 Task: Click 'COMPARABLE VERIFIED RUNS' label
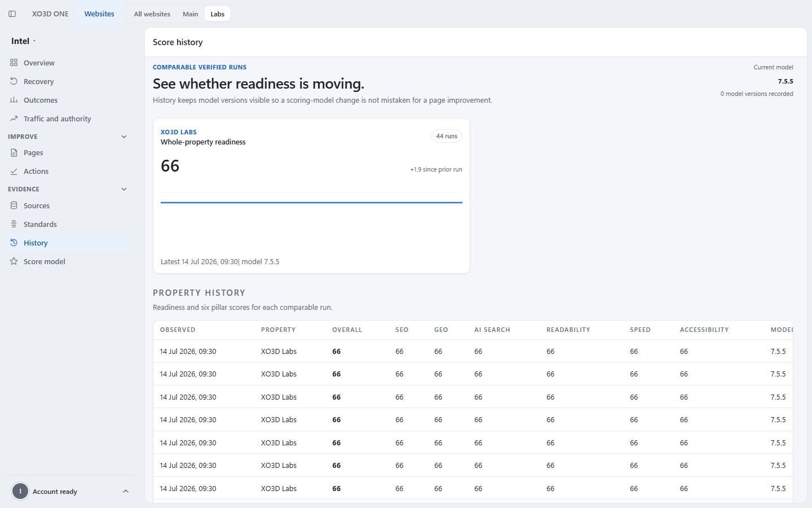pos(200,67)
